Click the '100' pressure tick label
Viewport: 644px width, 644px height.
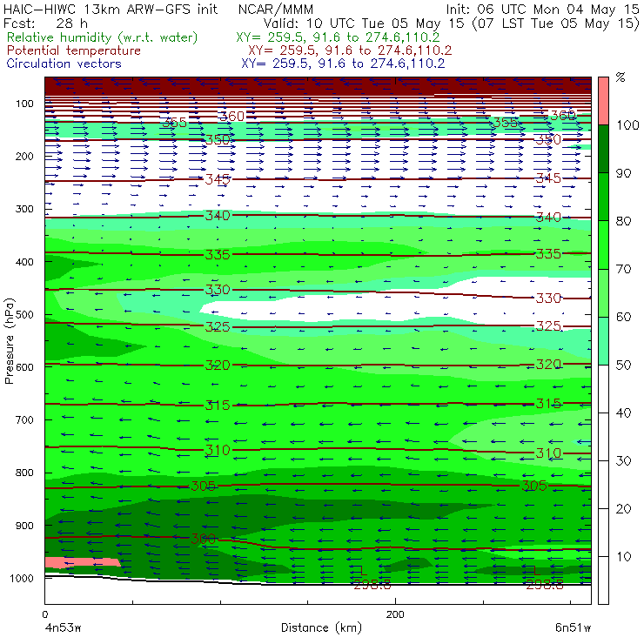pos(24,104)
